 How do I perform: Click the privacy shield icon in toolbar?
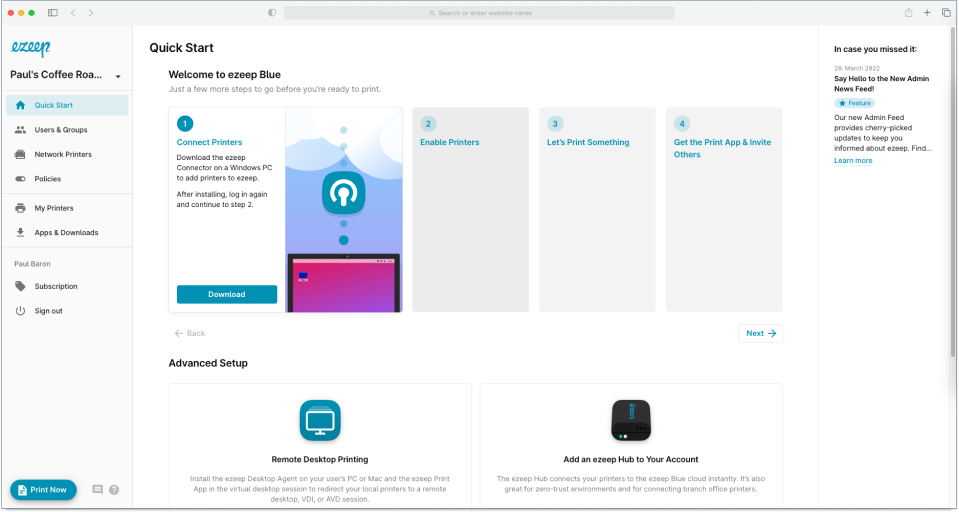(272, 12)
